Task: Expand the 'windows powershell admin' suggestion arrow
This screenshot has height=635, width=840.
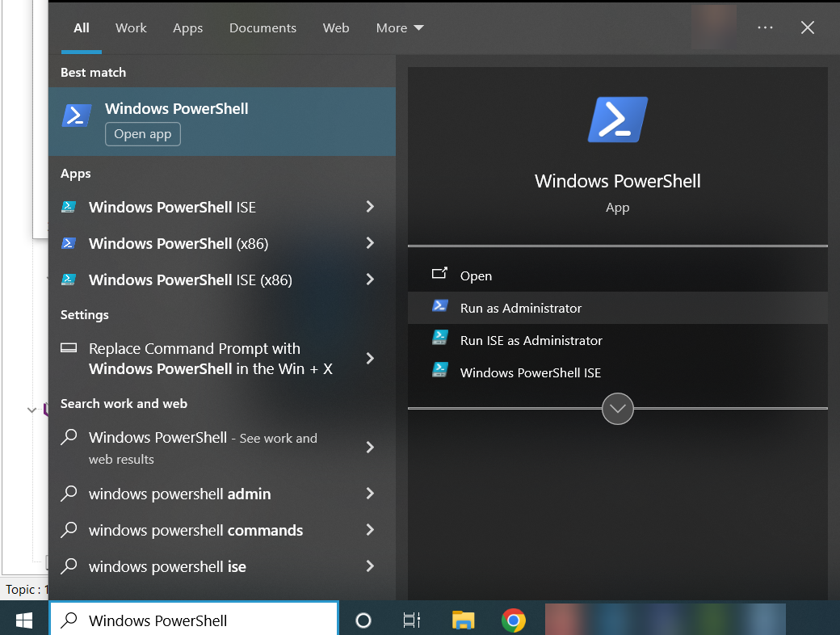Action: coord(370,494)
